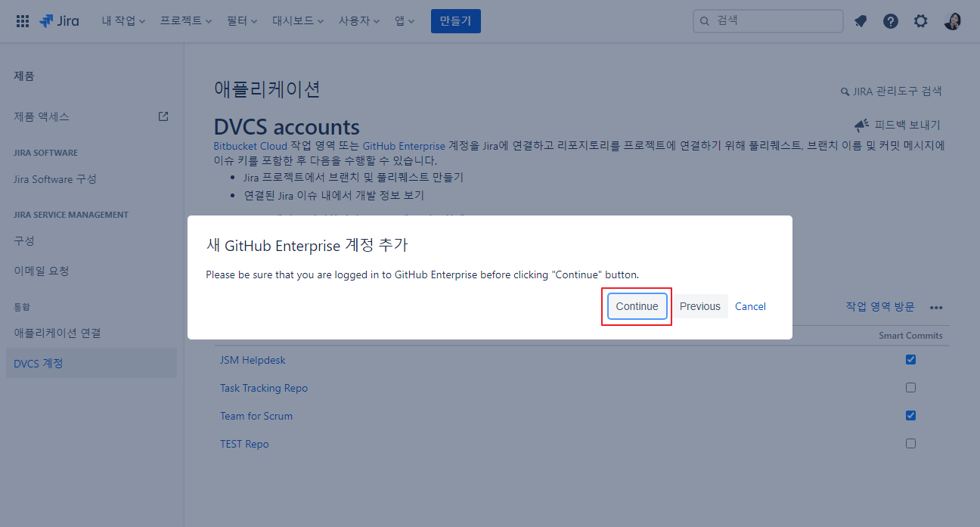Viewport: 980px width, 527px height.
Task: Click the Smart Commits column header
Action: [x=910, y=336]
